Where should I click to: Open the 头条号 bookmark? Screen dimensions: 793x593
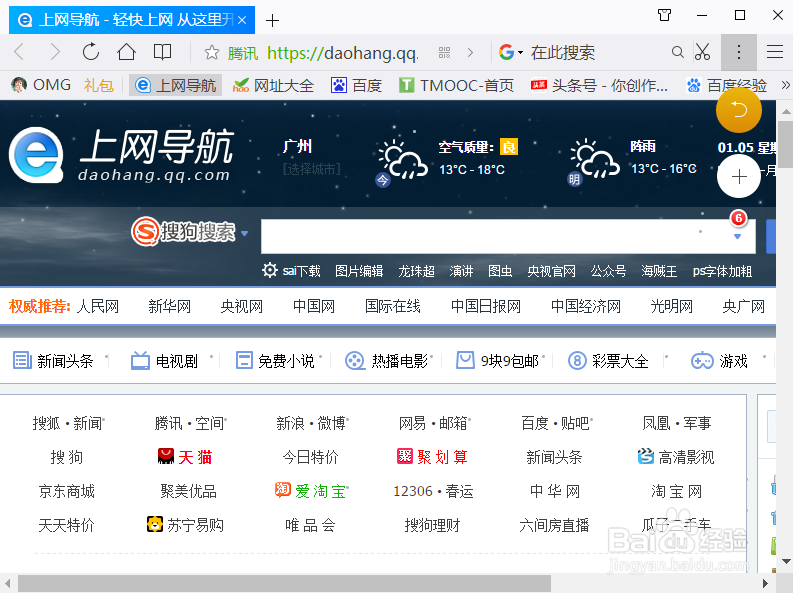coord(599,85)
